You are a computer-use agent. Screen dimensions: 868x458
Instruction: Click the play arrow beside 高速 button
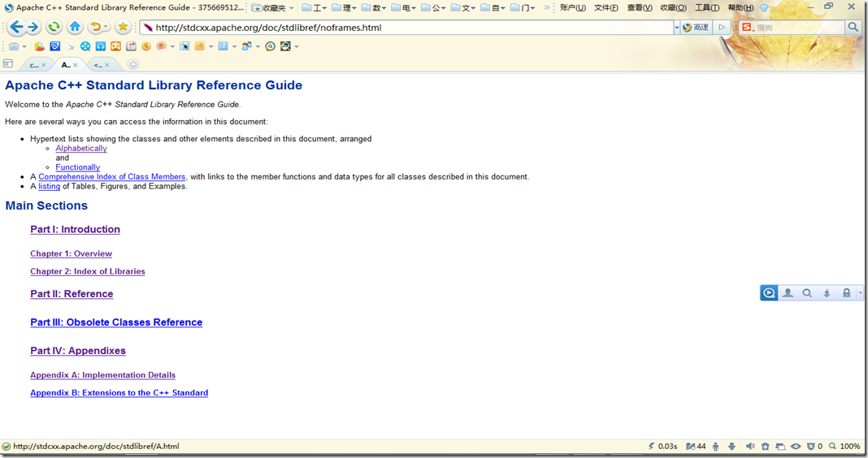coord(722,27)
